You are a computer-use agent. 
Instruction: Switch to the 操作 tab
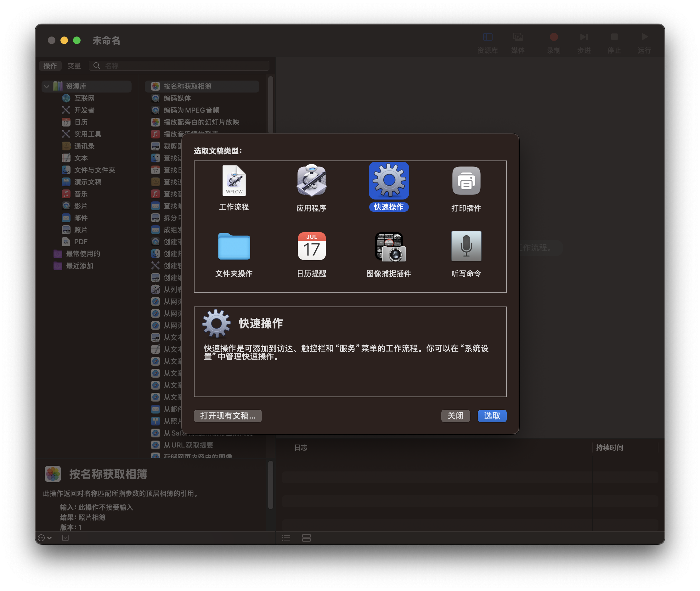[50, 66]
